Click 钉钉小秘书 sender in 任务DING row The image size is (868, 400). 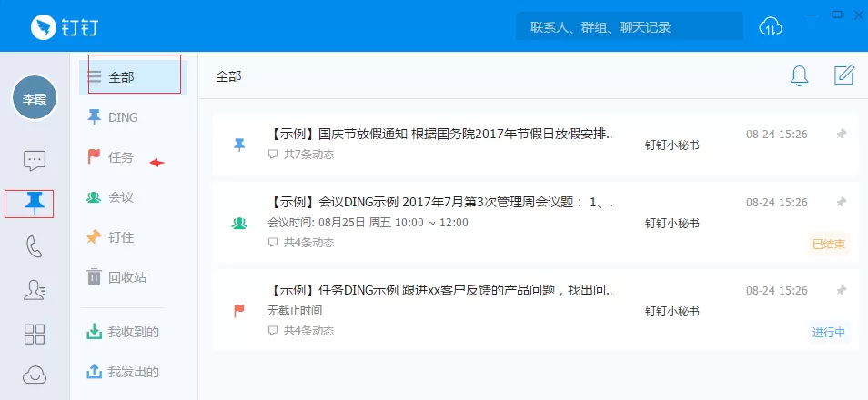[x=672, y=312]
